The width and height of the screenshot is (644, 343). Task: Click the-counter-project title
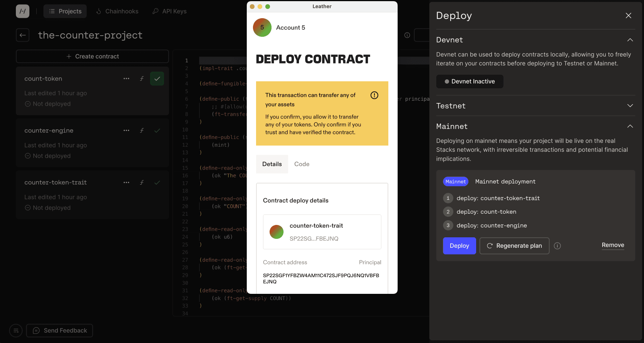[x=90, y=35]
